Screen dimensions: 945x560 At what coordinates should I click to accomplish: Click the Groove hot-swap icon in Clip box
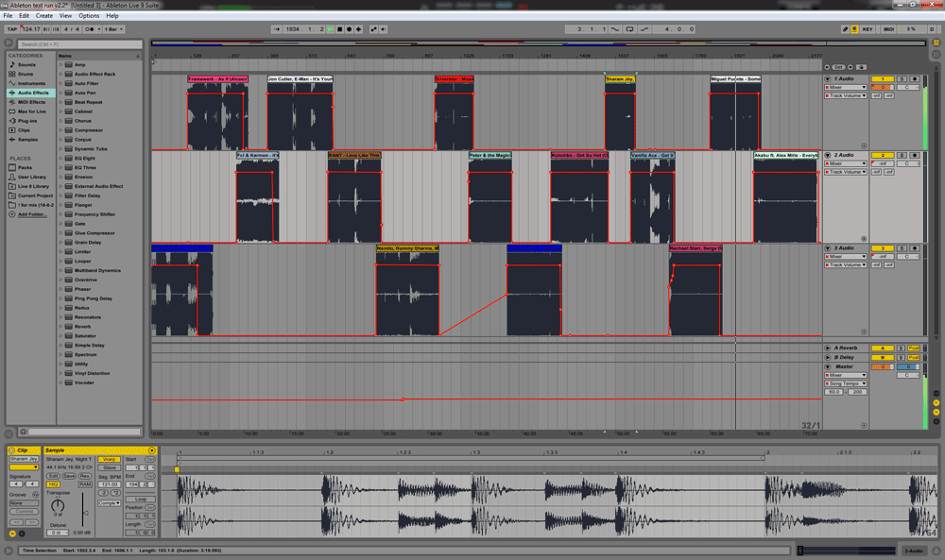click(36, 495)
